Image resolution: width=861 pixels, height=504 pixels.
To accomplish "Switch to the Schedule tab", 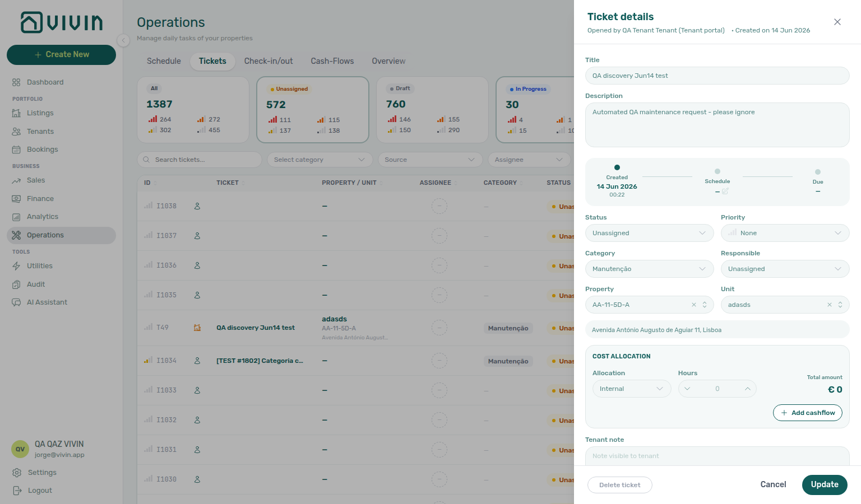I will pyautogui.click(x=164, y=61).
